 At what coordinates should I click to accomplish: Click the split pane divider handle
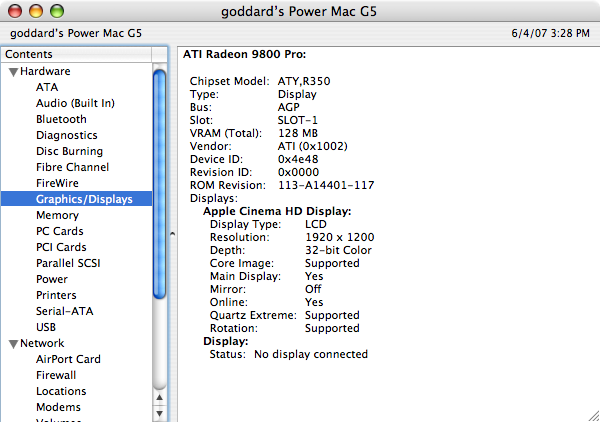pos(171,234)
